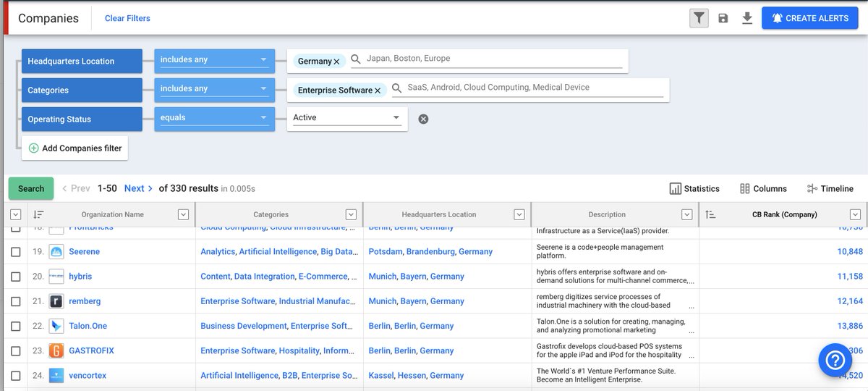Check the Talon.One row checkbox
Screen dimensions: 868x391
pyautogui.click(x=15, y=326)
